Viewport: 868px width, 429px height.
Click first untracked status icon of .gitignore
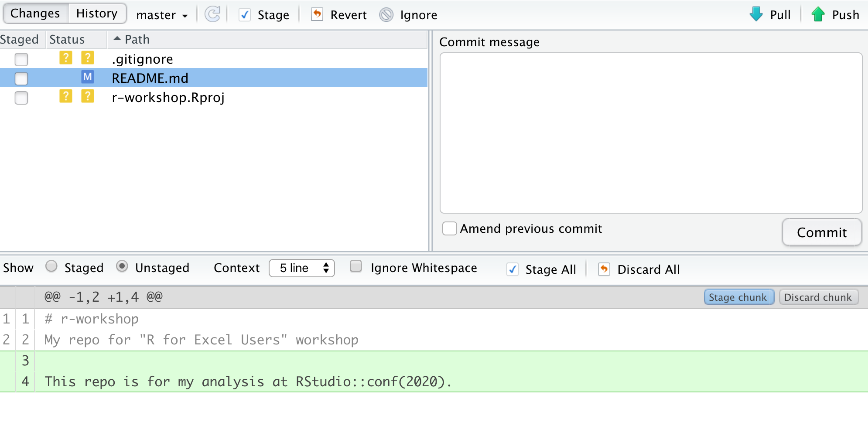pos(66,58)
